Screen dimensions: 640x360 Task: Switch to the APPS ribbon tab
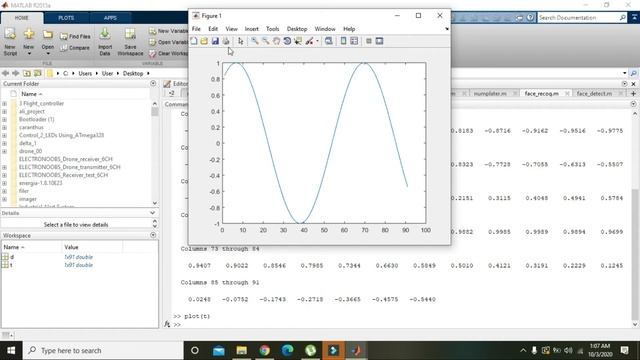(x=110, y=18)
